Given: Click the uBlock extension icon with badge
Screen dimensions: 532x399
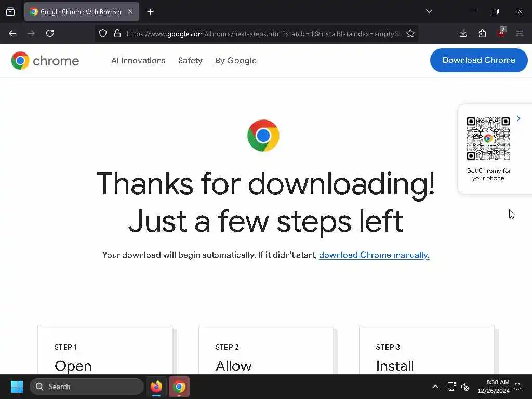Looking at the screenshot, I should [501, 33].
